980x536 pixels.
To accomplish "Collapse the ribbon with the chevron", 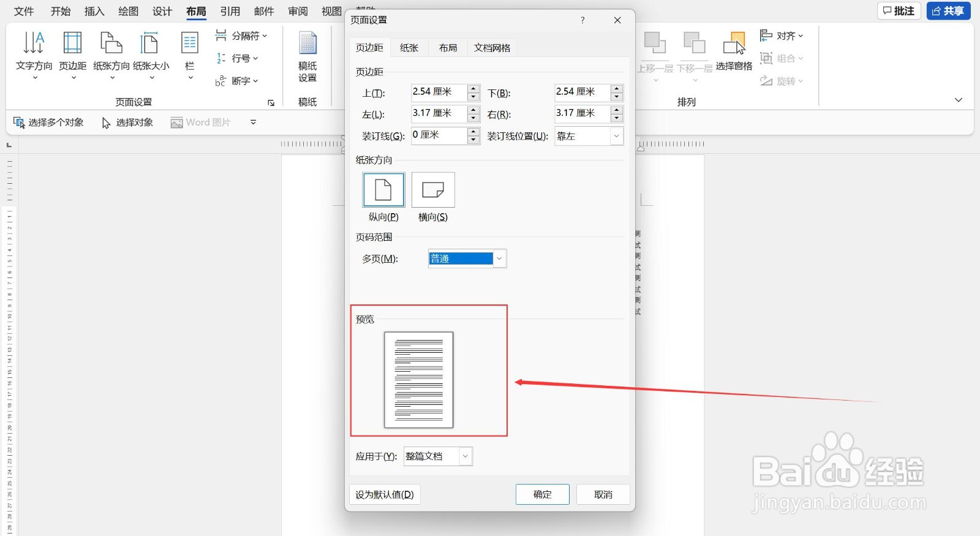I will click(x=959, y=100).
